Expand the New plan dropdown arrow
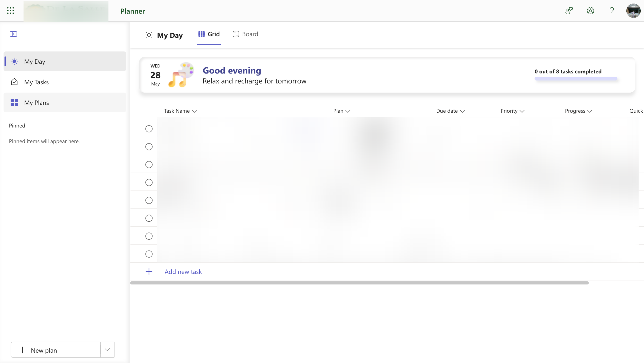The height and width of the screenshot is (363, 644). pos(107,350)
